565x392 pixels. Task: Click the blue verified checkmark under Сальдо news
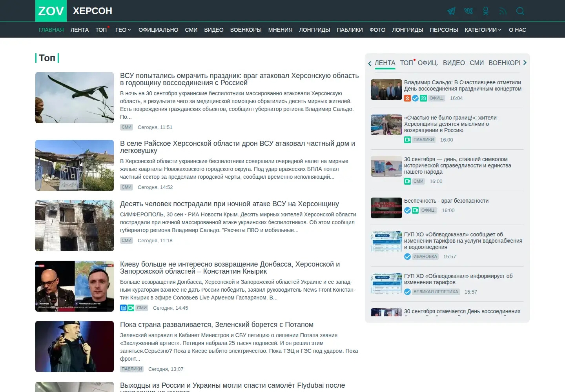click(x=415, y=98)
